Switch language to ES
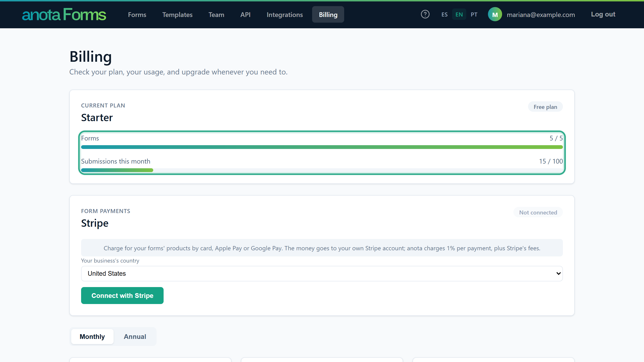This screenshot has height=362, width=644. point(444,15)
